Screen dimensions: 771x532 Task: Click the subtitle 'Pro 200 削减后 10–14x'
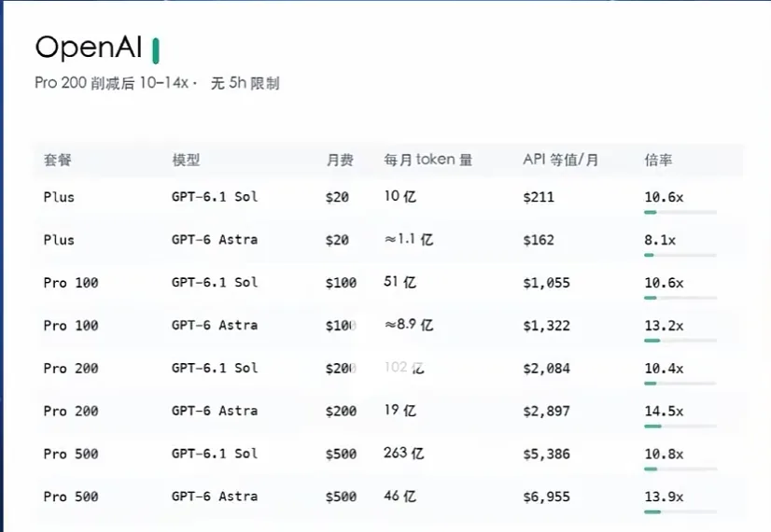(112, 83)
